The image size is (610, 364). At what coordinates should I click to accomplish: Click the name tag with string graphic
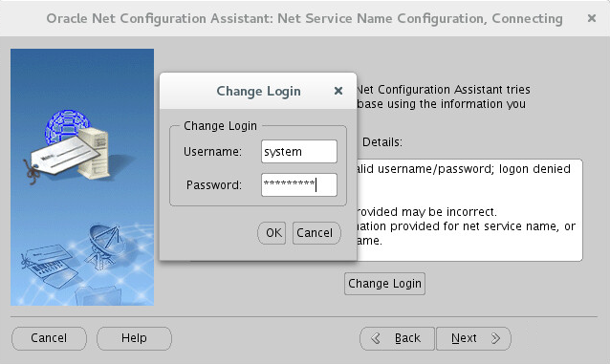click(x=61, y=160)
